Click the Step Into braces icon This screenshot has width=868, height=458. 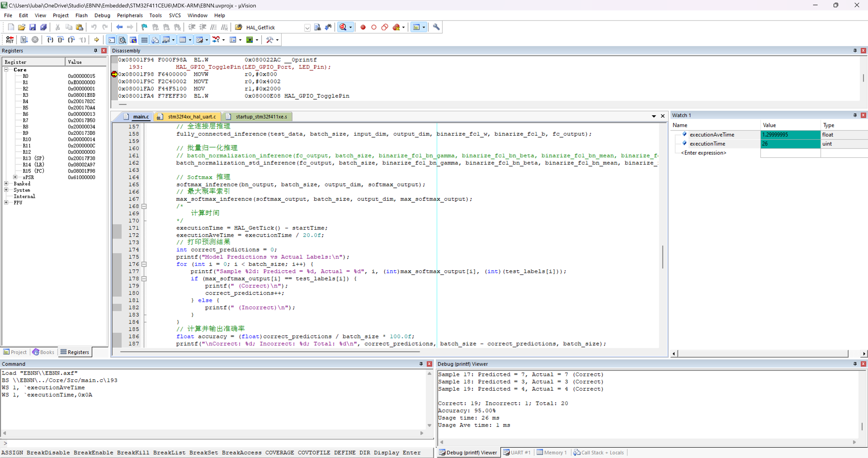click(50, 40)
